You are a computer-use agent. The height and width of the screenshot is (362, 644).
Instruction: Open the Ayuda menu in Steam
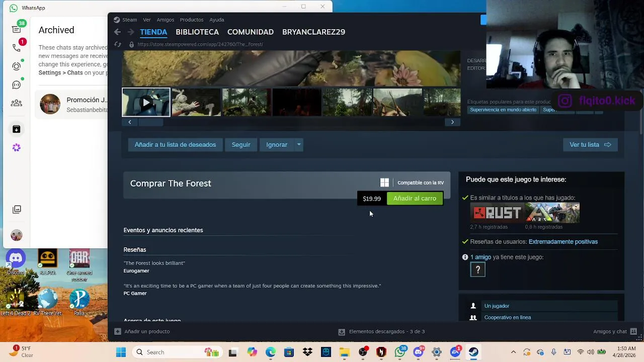[x=217, y=20]
